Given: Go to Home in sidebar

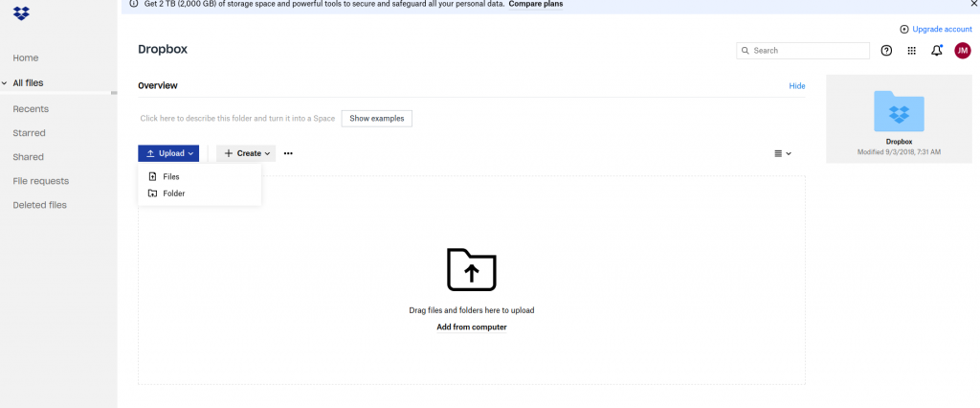Looking at the screenshot, I should 26,58.
